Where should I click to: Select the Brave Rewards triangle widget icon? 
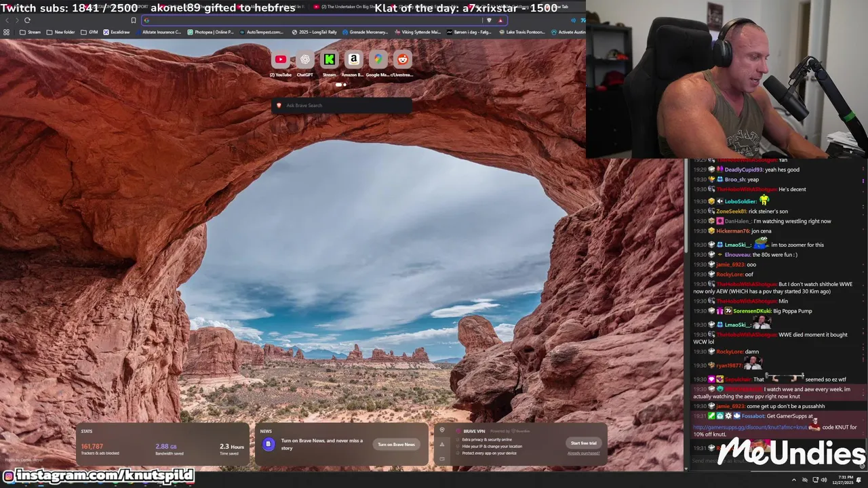442,445
